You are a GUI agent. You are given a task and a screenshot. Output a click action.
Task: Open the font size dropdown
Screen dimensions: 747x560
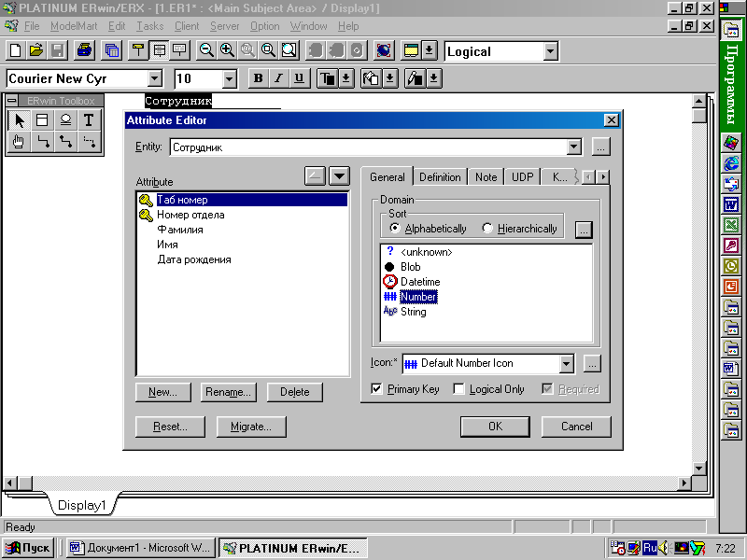click(229, 78)
